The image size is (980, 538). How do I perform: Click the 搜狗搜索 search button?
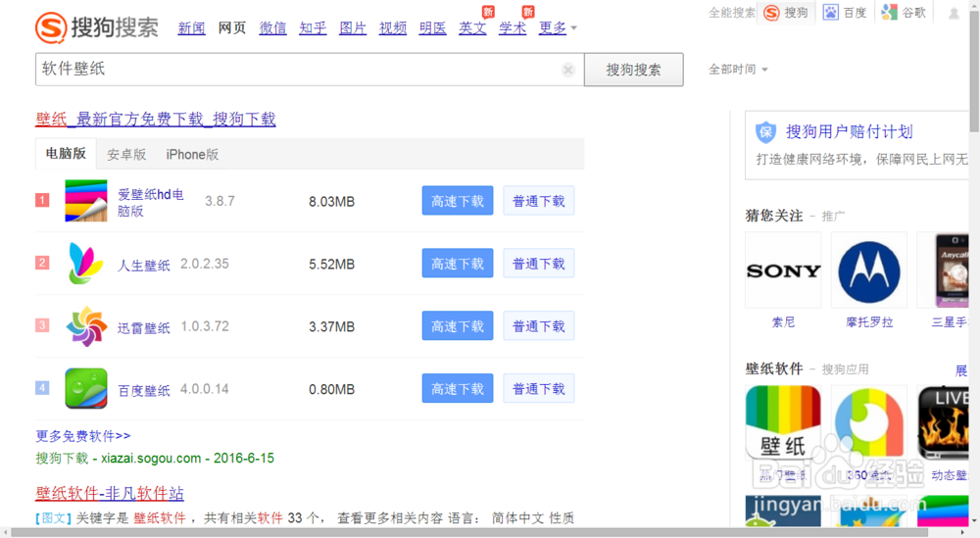pyautogui.click(x=634, y=70)
